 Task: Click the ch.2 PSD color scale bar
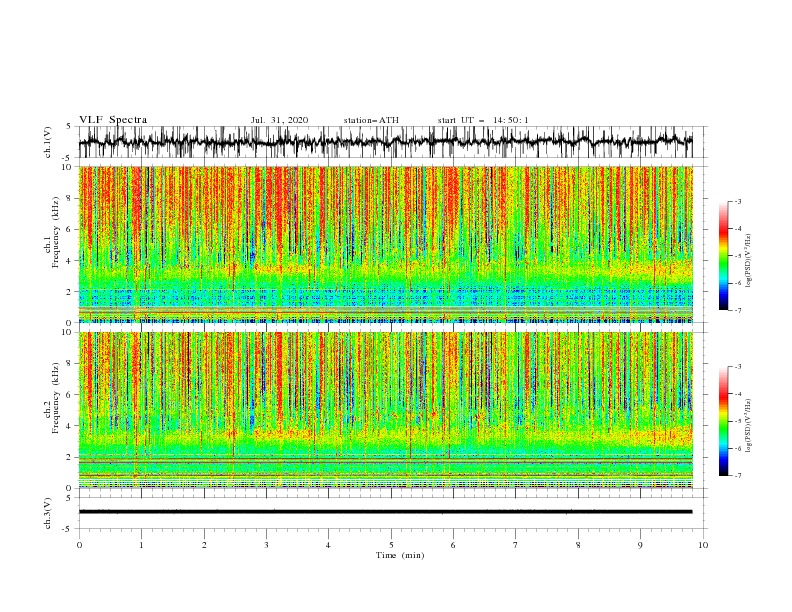723,421
